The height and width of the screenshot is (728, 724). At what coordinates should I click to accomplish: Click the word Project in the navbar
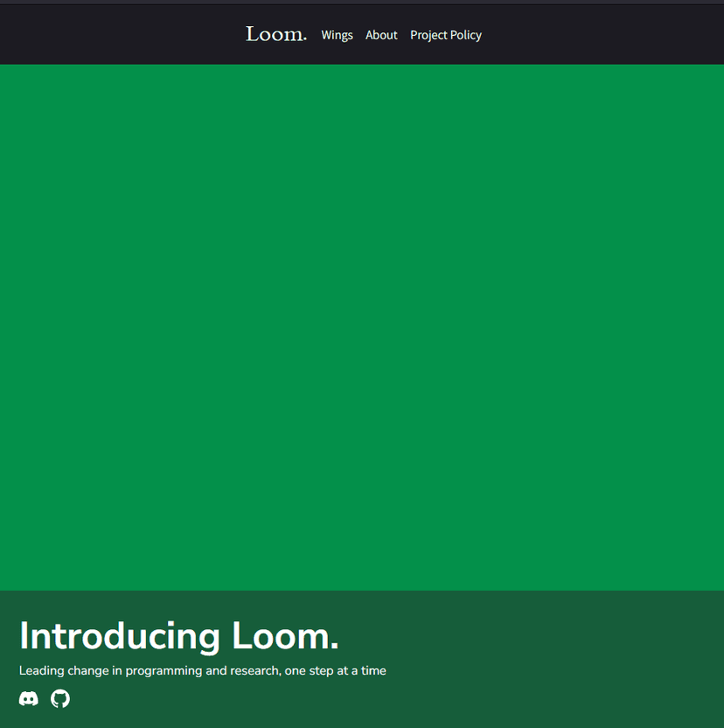(x=428, y=35)
